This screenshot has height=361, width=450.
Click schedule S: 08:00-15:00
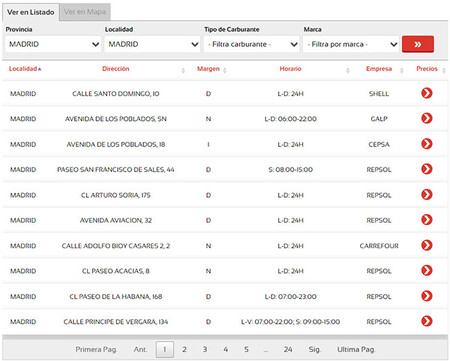(290, 170)
